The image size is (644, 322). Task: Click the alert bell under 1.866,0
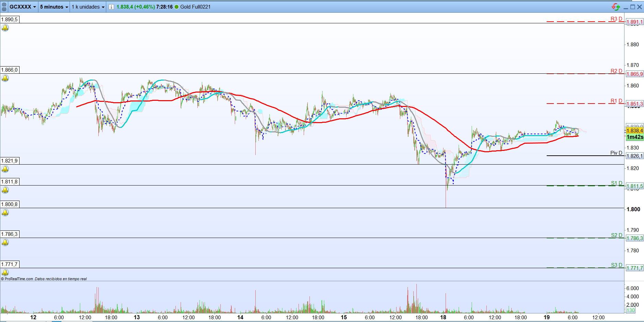click(5, 78)
